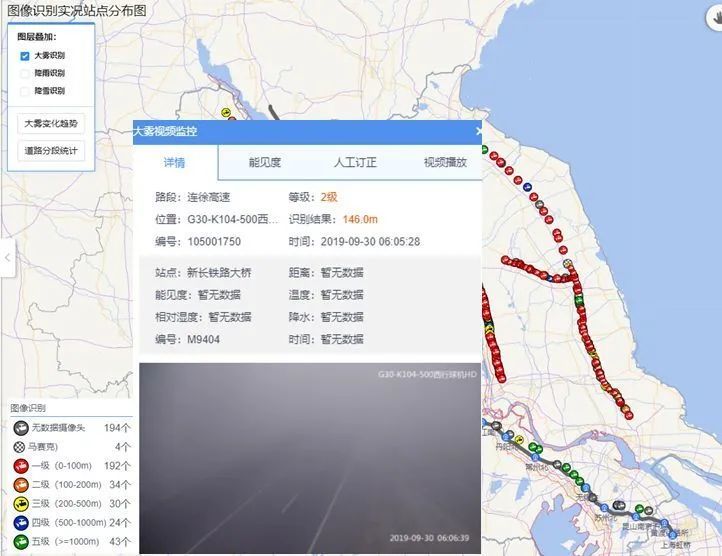This screenshot has width=722, height=556.
Task: Click the 识别结果 value 146.0m
Action: 360,219
